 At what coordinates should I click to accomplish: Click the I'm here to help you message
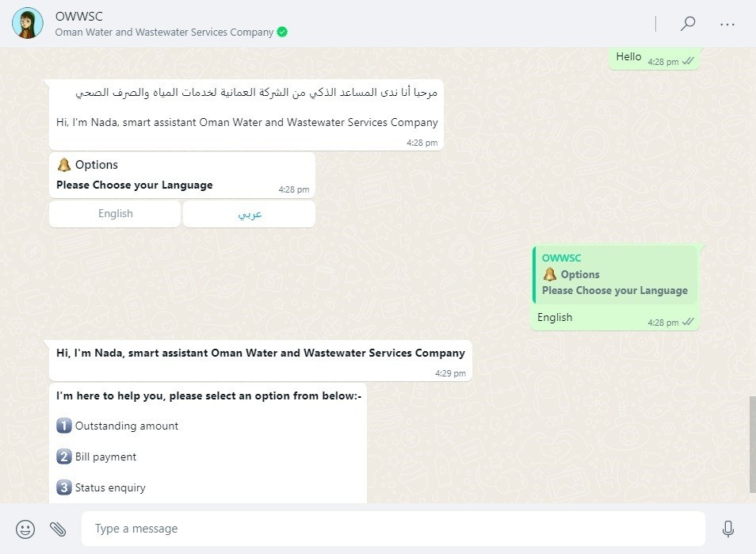click(x=208, y=395)
